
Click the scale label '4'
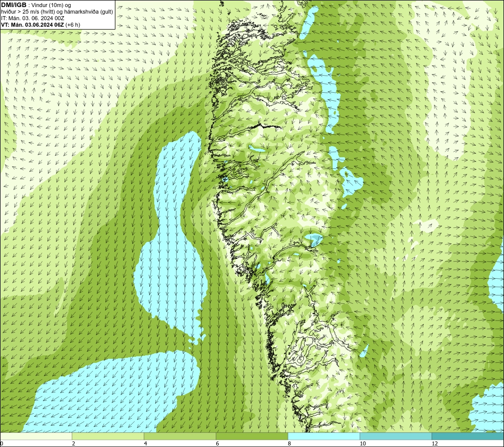point(146,444)
